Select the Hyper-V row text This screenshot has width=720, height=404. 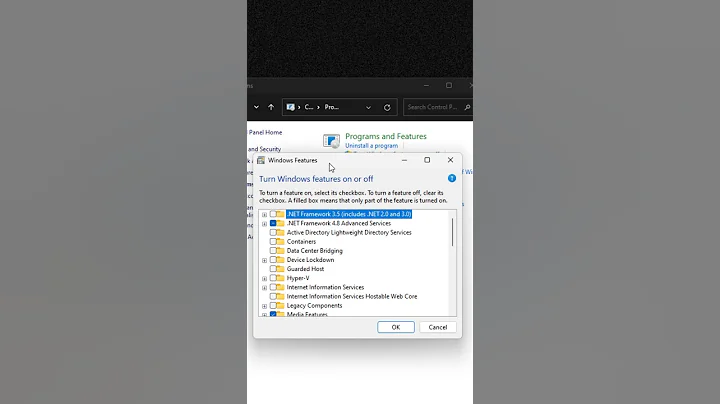(x=298, y=278)
